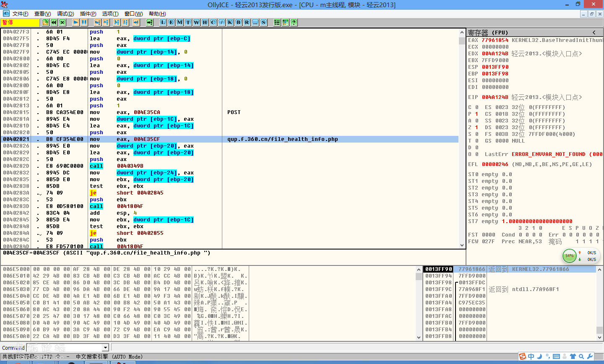
Task: Select the call 0040349B instruction
Action: click(117, 166)
